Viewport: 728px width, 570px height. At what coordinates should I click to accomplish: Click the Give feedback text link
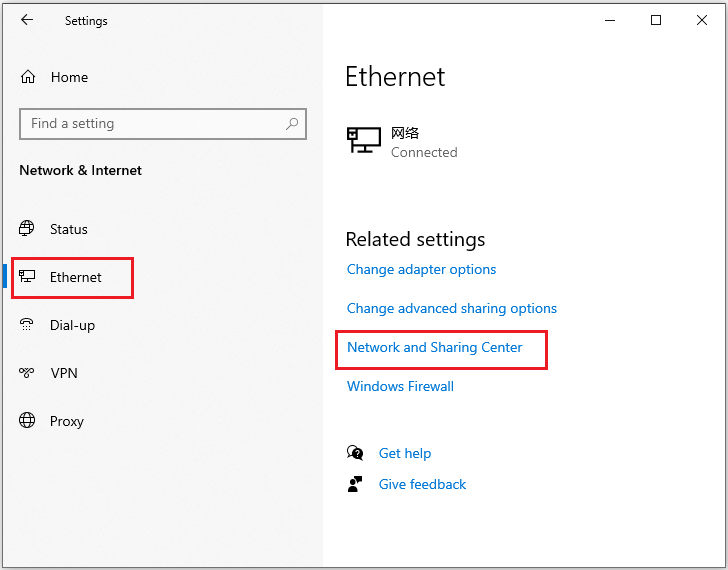(422, 484)
